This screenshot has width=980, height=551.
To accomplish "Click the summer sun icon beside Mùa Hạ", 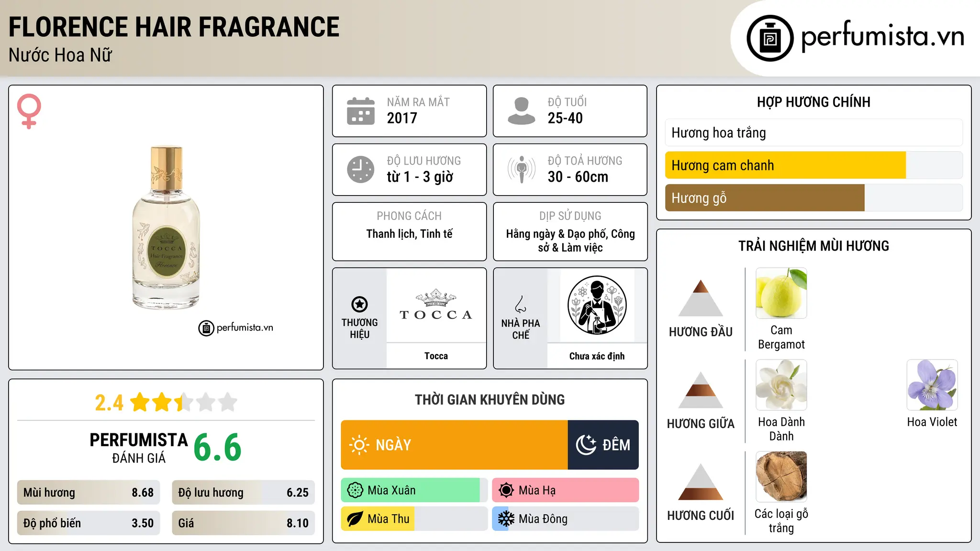I will pos(506,490).
